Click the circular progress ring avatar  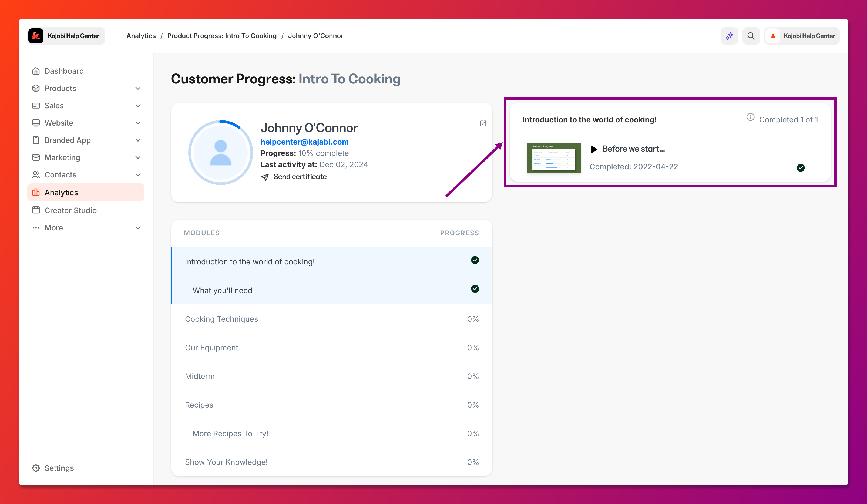coord(221,152)
